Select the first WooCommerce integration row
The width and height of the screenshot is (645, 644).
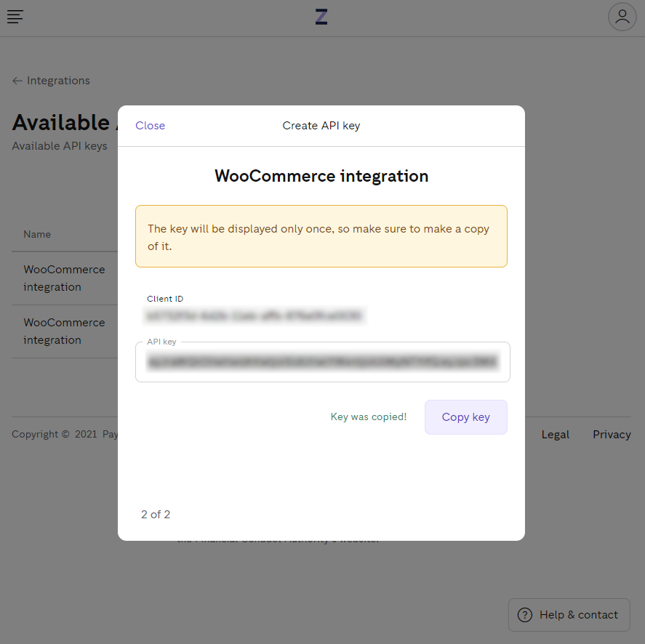[64, 278]
